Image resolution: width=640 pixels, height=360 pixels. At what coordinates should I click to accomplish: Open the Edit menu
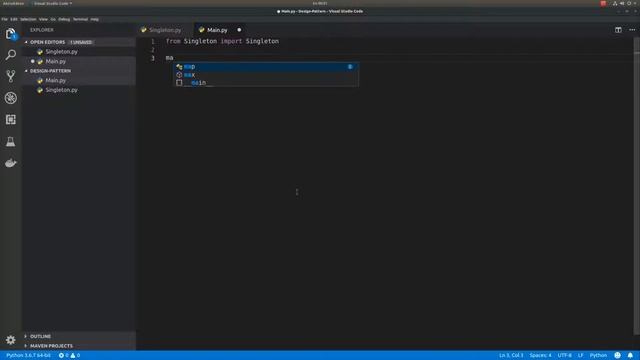(14, 19)
